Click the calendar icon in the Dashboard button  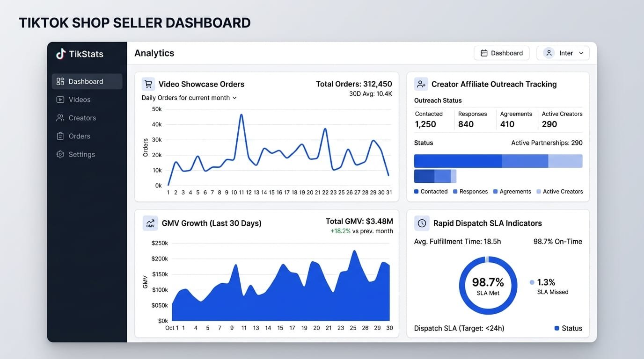pyautogui.click(x=484, y=53)
